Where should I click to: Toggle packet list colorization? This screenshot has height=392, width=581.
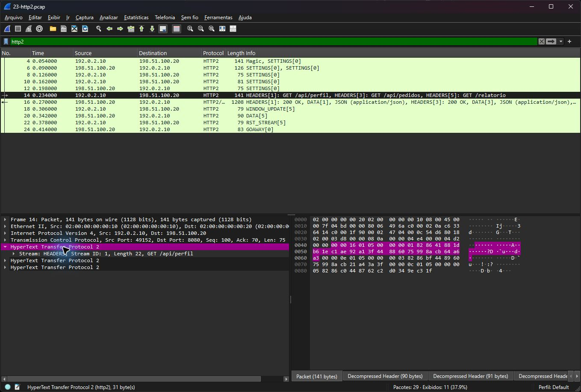(177, 29)
